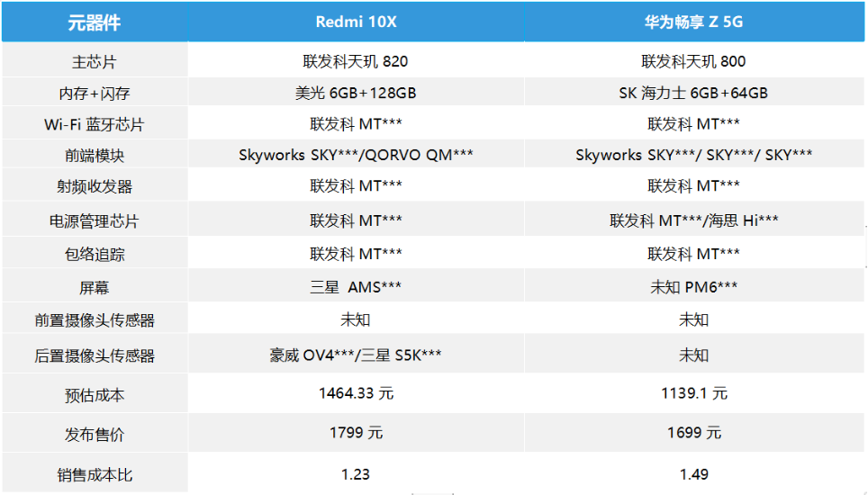Click the 1.49 ratio cell
Screen dimensions: 868x495
tap(693, 474)
